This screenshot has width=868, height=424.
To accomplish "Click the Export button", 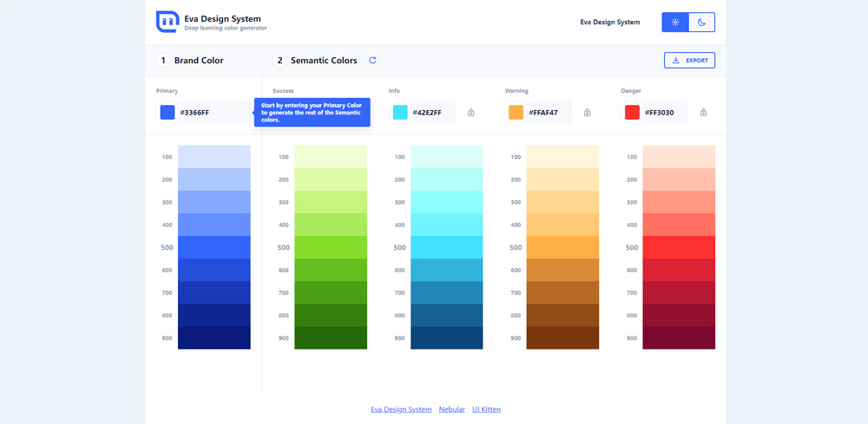I will pyautogui.click(x=689, y=61).
